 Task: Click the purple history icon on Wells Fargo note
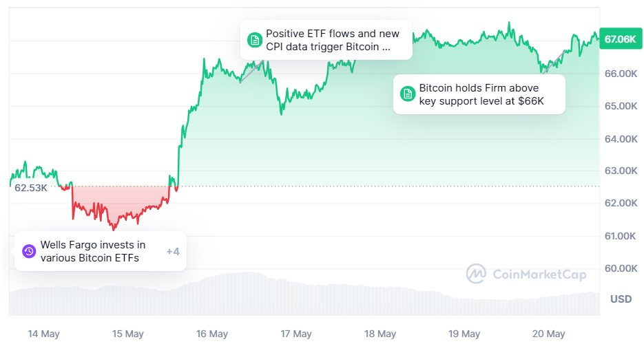pos(29,251)
